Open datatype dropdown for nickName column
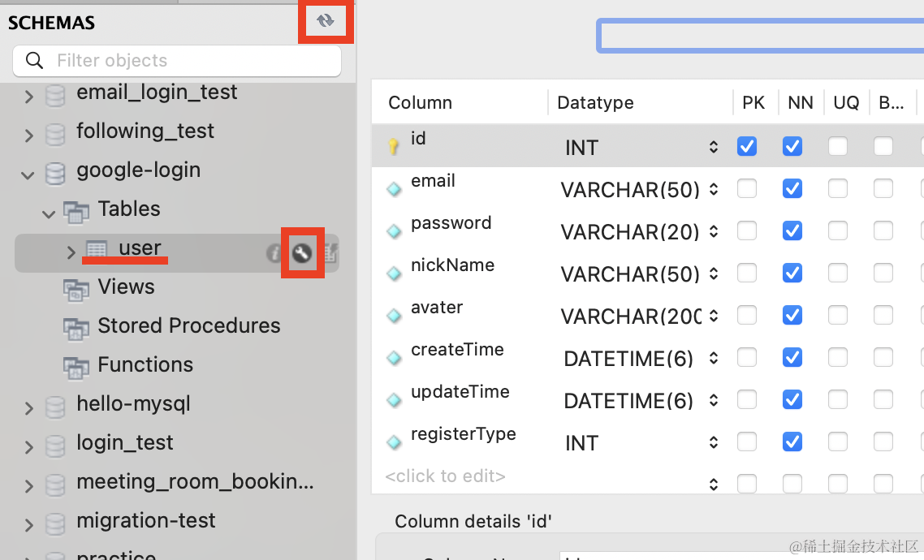The width and height of the screenshot is (924, 560). click(x=714, y=274)
